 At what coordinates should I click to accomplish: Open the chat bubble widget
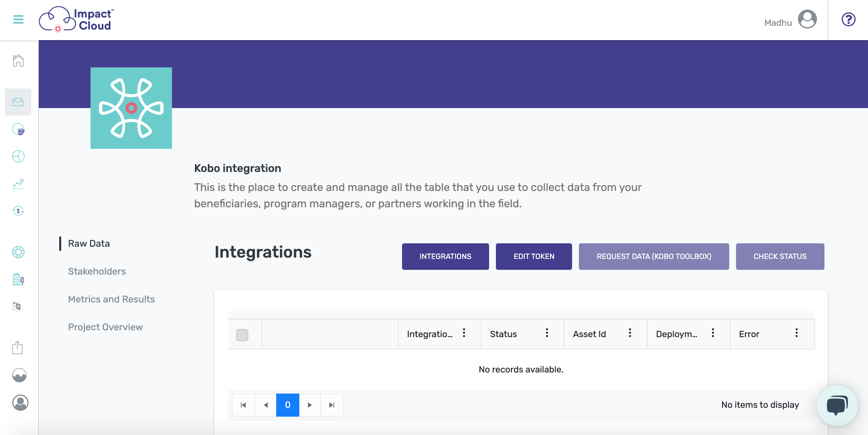[x=837, y=405]
